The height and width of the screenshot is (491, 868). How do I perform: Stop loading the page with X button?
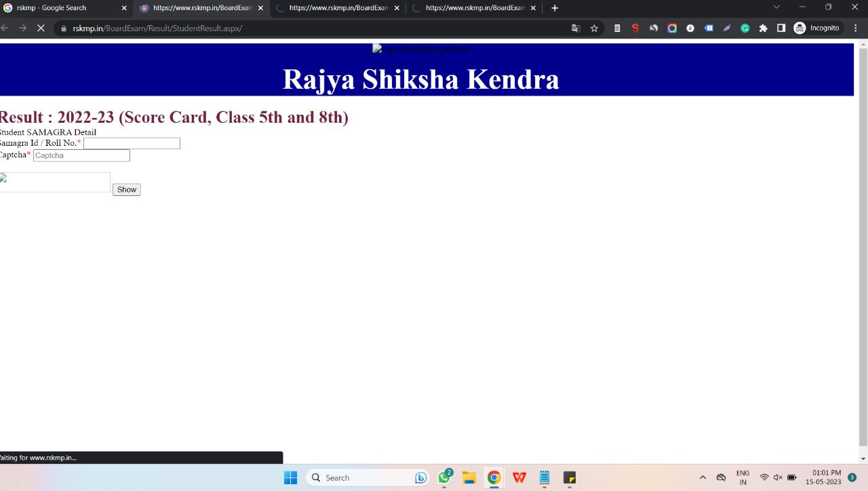[41, 28]
